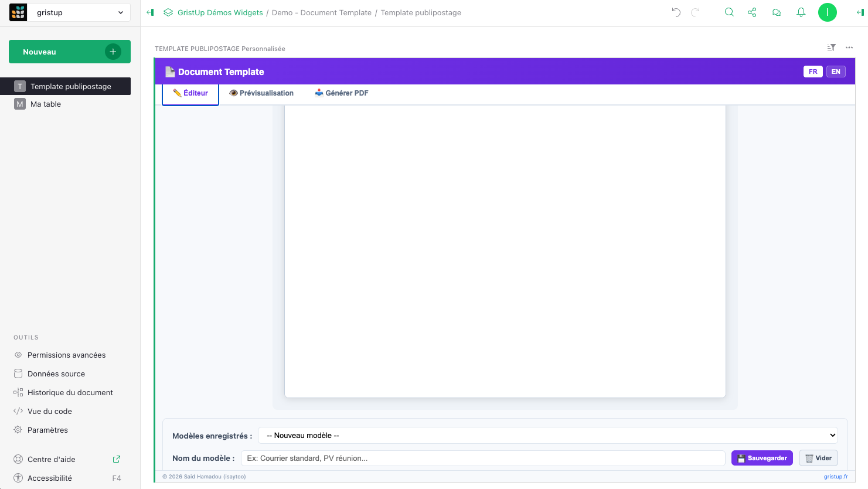Open the discussion comments icon
The height and width of the screenshot is (489, 868).
click(777, 12)
